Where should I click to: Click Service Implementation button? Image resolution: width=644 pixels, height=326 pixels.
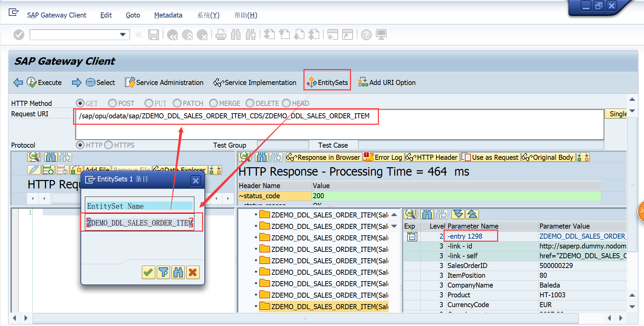click(x=255, y=83)
